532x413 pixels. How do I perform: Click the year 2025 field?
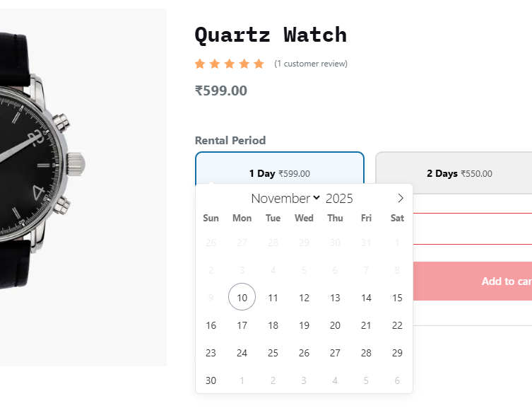point(339,199)
